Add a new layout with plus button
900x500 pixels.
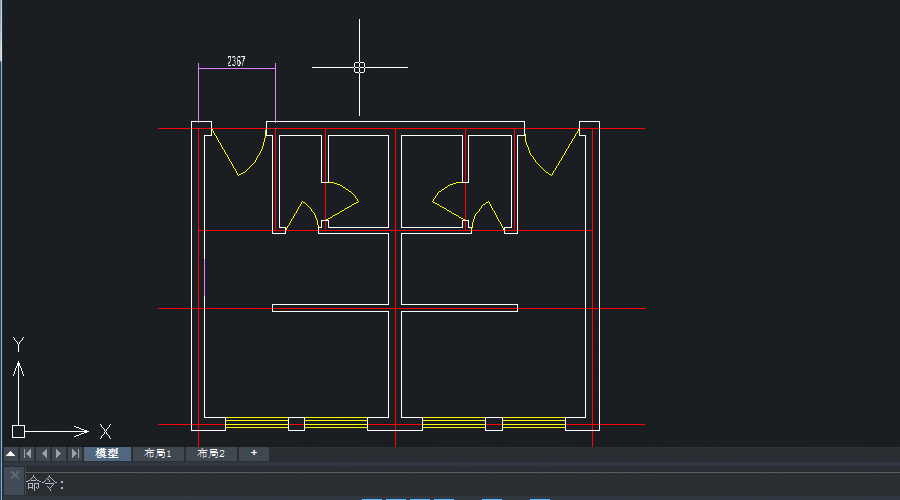pyautogui.click(x=254, y=453)
